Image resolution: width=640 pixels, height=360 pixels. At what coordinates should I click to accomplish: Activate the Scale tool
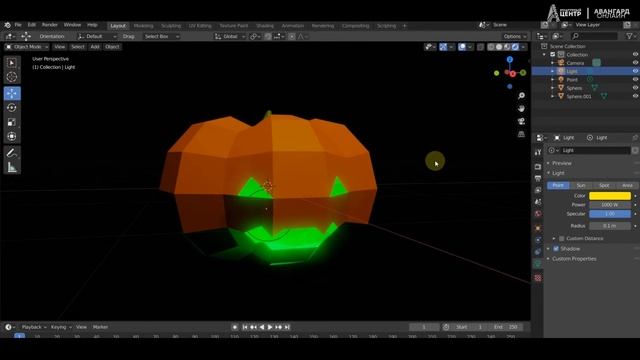11,122
